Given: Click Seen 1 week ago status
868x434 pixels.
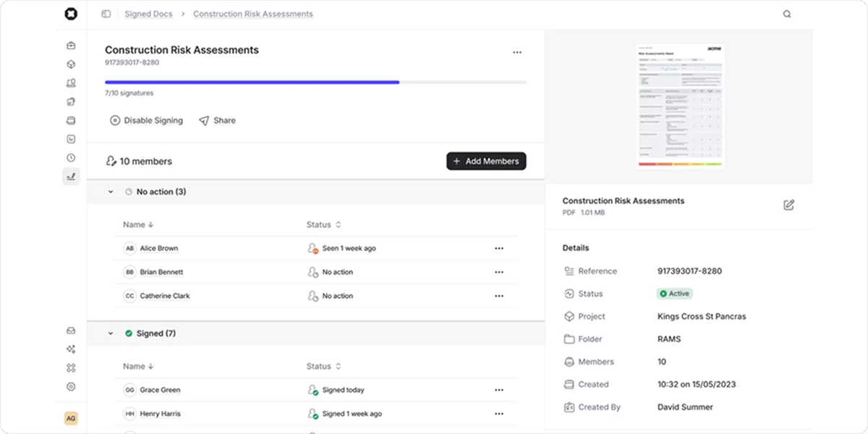Looking at the screenshot, I should click(349, 248).
